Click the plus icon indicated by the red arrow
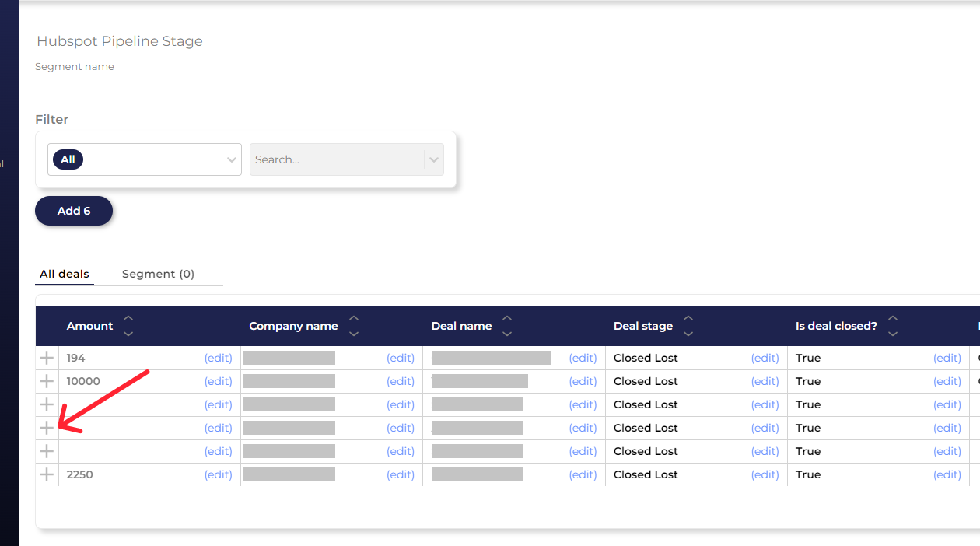 click(x=47, y=428)
